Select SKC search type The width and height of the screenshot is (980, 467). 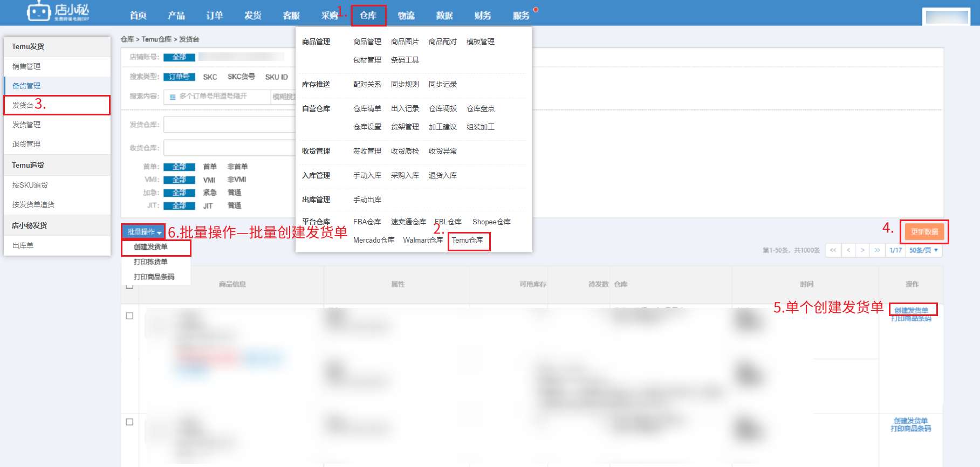[210, 77]
